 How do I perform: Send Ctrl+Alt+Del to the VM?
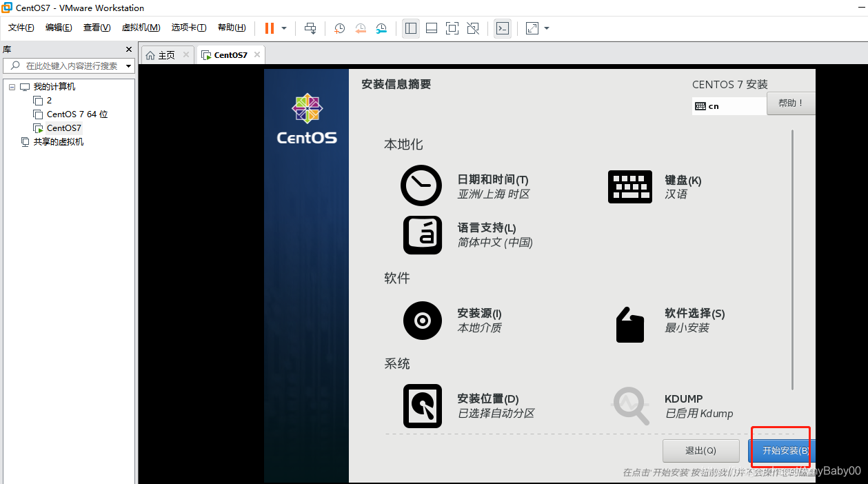pyautogui.click(x=310, y=28)
